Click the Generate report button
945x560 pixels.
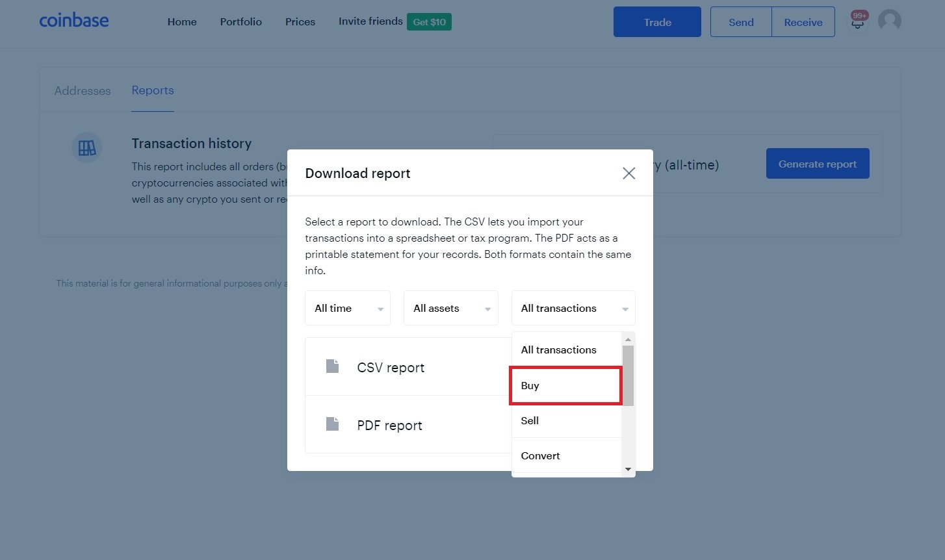tap(818, 164)
